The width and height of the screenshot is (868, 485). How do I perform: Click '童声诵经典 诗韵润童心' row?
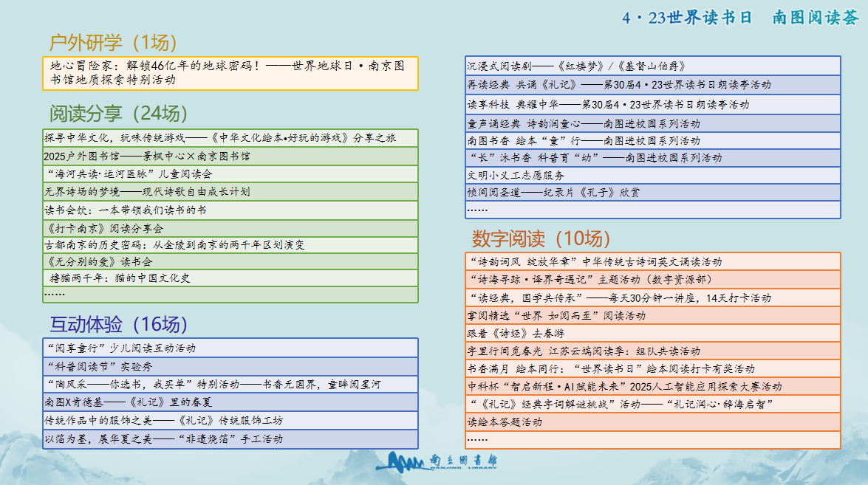pyautogui.click(x=653, y=123)
